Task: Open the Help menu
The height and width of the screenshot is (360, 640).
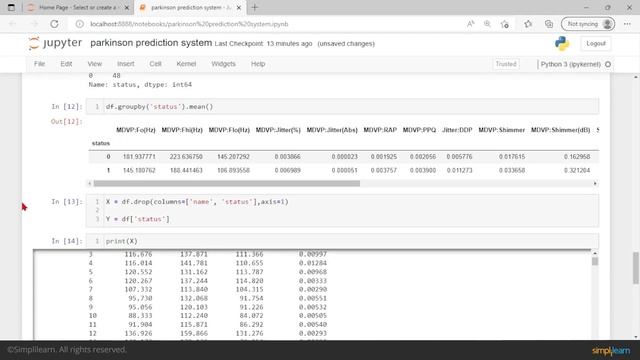Action: [258, 64]
